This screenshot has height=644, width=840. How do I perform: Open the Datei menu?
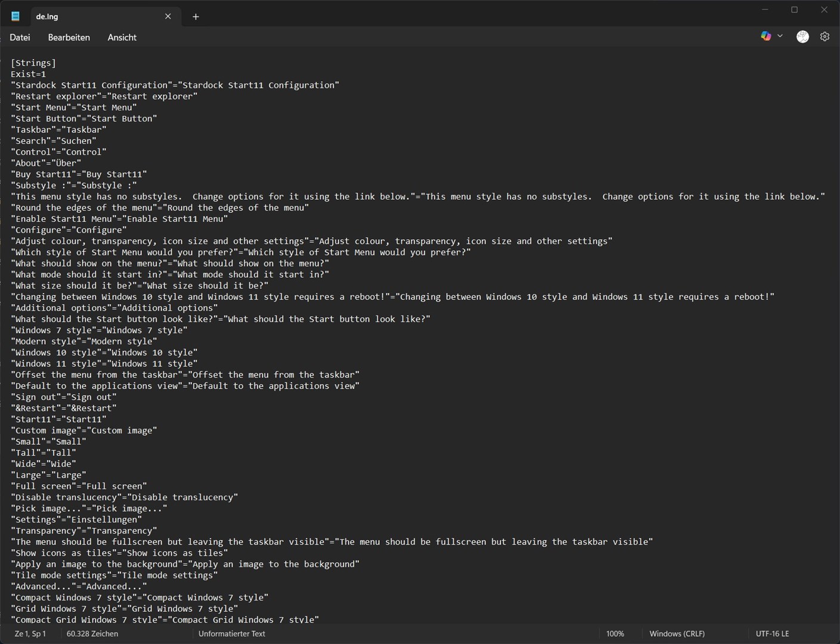pyautogui.click(x=20, y=38)
